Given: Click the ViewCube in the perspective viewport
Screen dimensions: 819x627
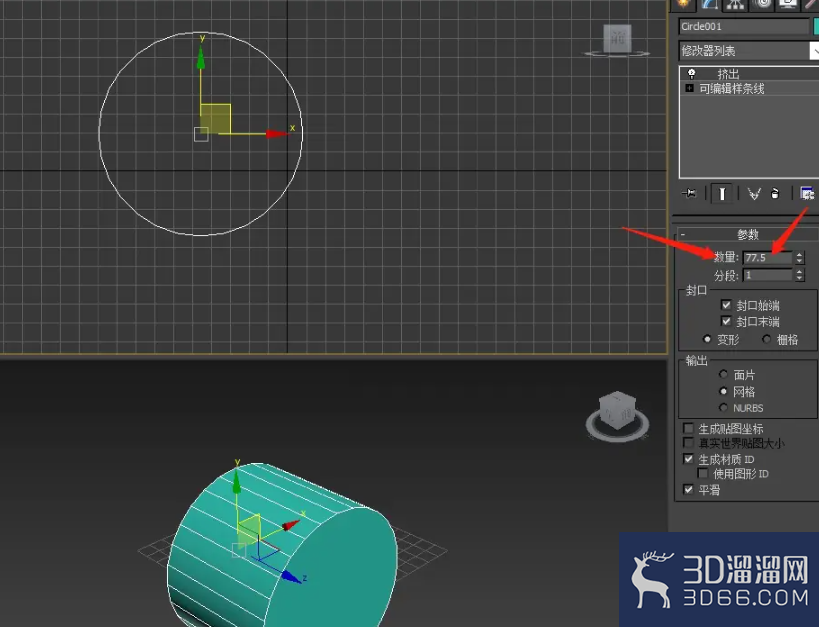Looking at the screenshot, I should (x=617, y=411).
